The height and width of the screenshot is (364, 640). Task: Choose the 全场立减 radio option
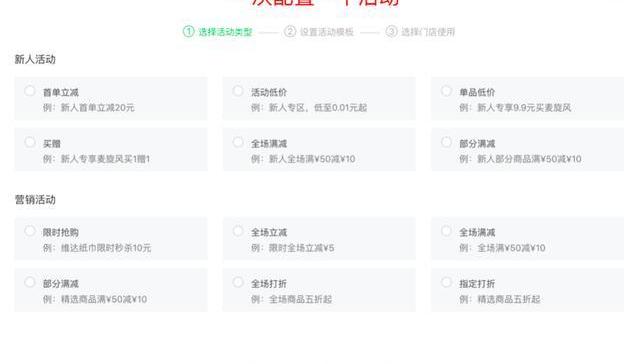tap(238, 231)
